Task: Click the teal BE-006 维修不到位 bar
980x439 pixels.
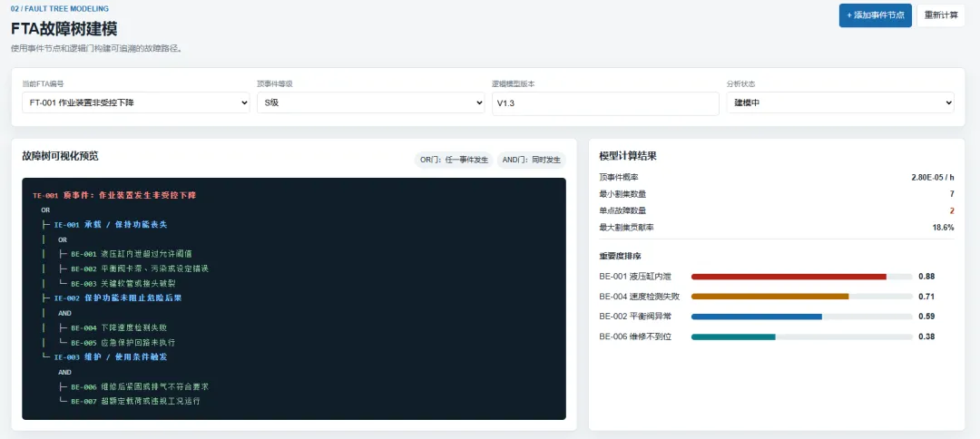Action: click(733, 337)
